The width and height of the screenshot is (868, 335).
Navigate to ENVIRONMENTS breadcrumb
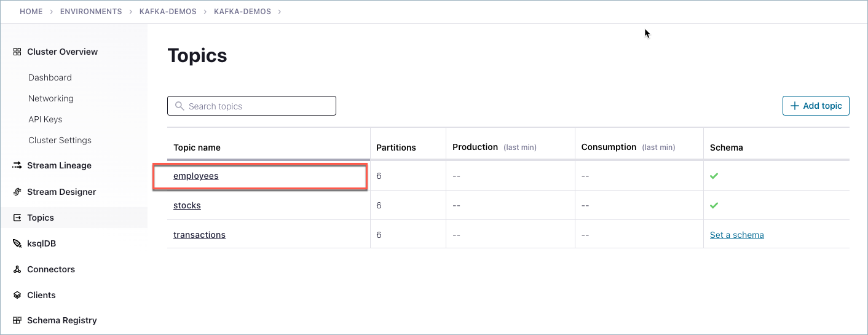(91, 12)
